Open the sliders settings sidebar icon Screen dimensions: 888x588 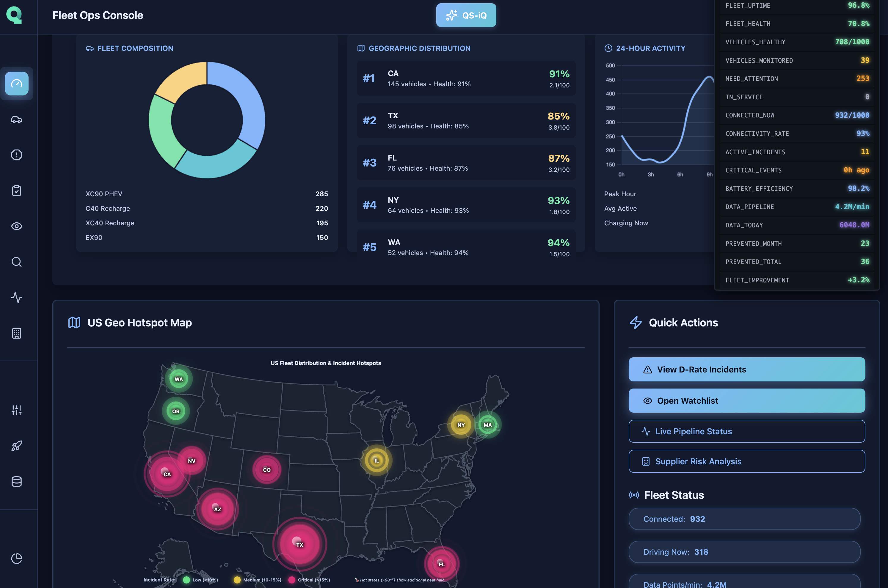click(x=17, y=410)
